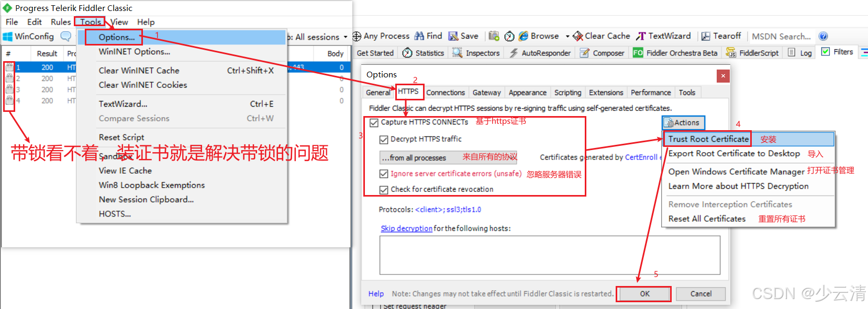Screen dimensions: 868x309
Task: Open the TextWizard toolbar icon
Action: (641, 36)
